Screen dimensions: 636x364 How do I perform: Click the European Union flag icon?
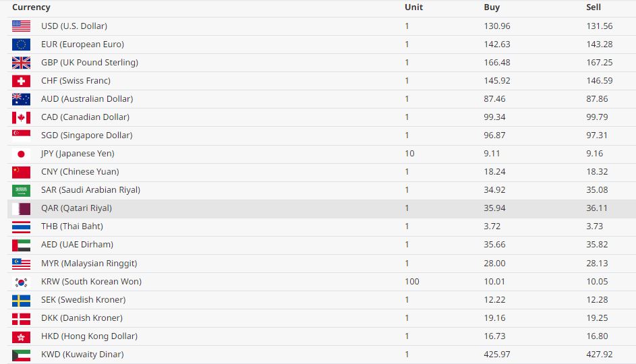(21, 44)
